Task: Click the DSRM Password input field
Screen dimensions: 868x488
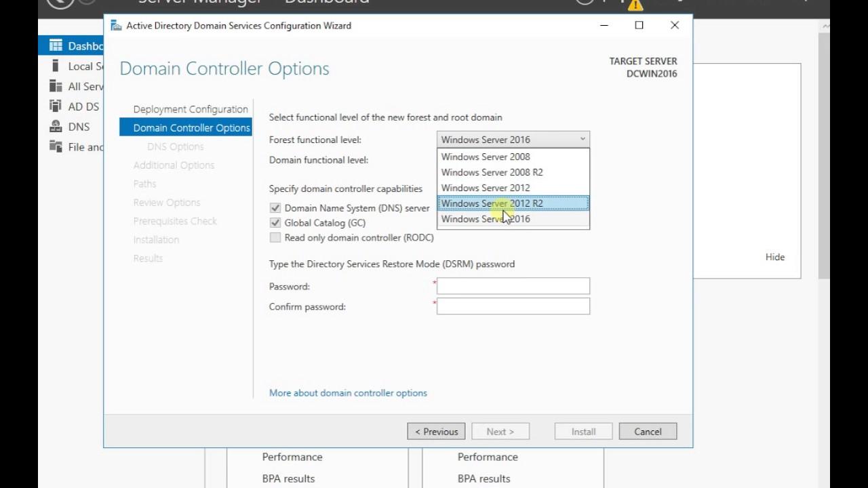Action: pos(513,286)
